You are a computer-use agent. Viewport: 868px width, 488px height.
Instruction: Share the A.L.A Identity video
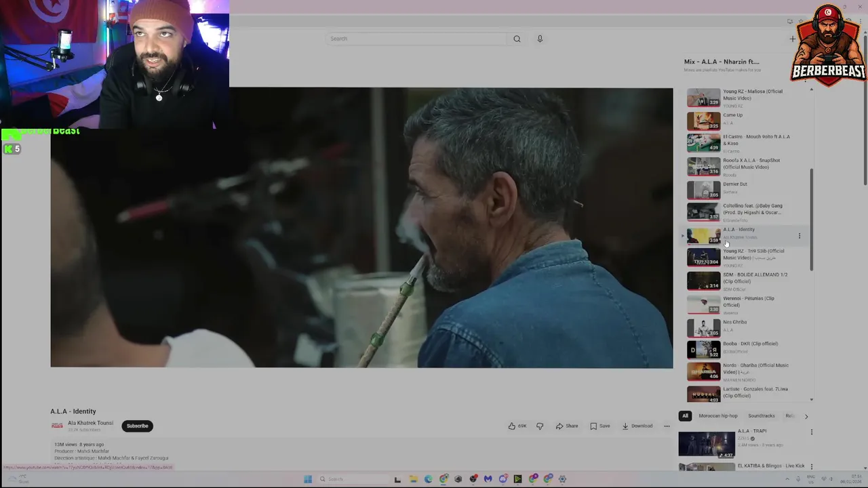(x=567, y=426)
